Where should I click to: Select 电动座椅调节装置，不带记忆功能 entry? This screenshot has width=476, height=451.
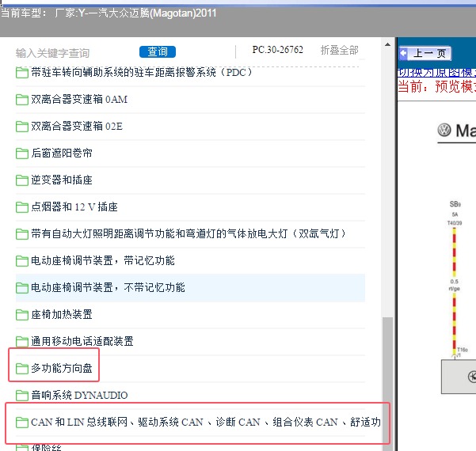click(108, 288)
